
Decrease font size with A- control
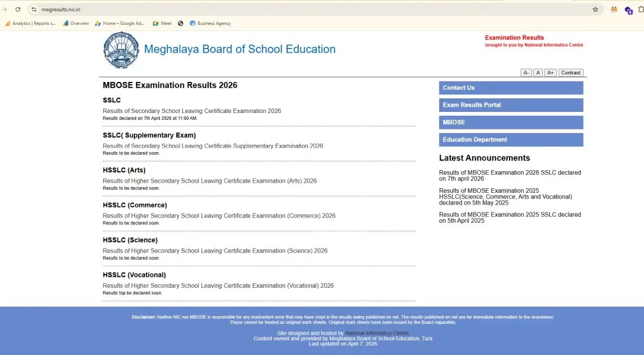526,72
